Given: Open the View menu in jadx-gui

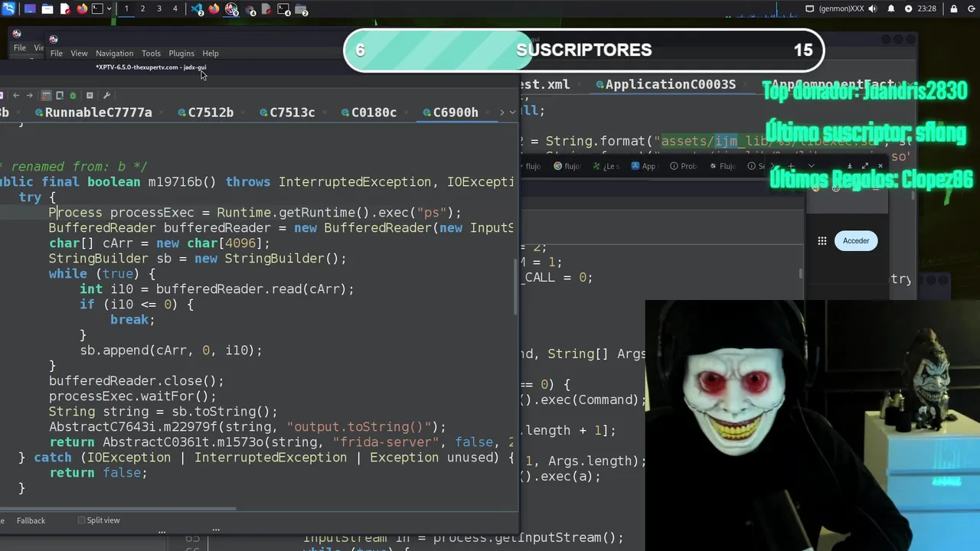Looking at the screenshot, I should (x=79, y=54).
